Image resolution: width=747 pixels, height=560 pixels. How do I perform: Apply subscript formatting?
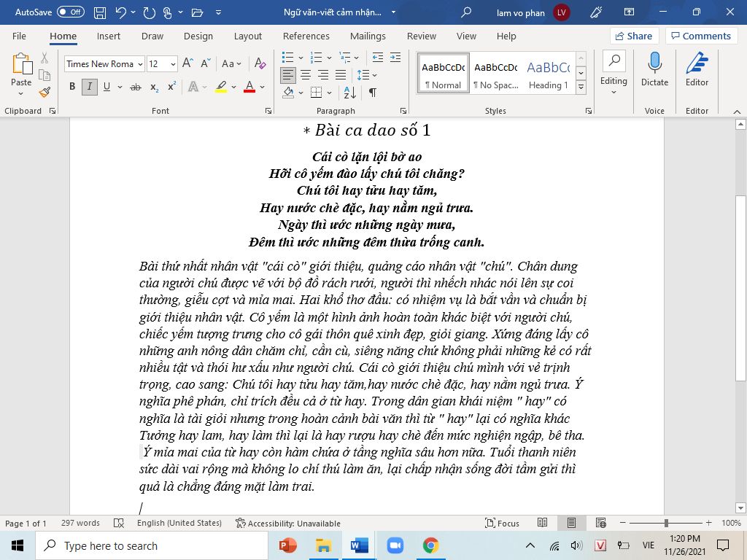tap(155, 87)
